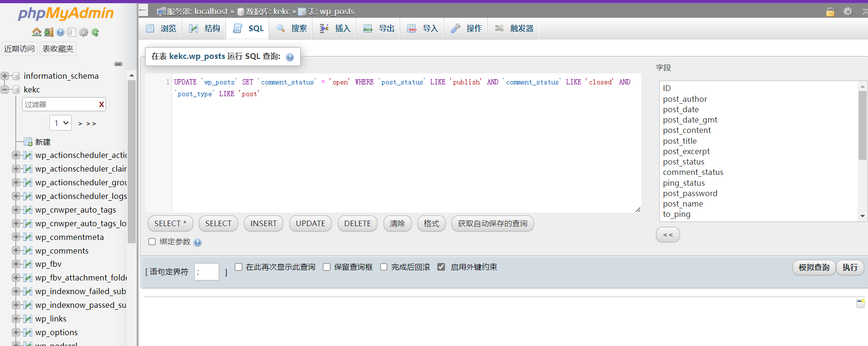Collapse the kekc database tree
Viewport: 868px width, 346px height.
point(5,90)
